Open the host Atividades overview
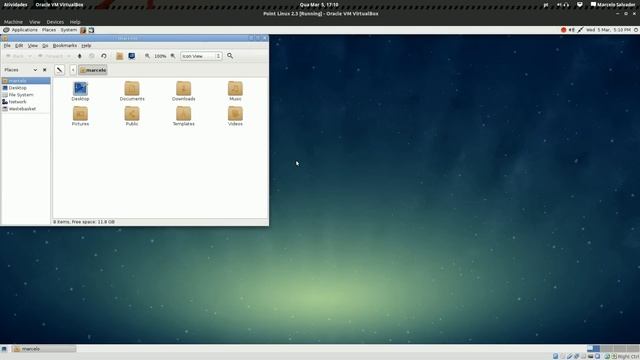 click(16, 5)
